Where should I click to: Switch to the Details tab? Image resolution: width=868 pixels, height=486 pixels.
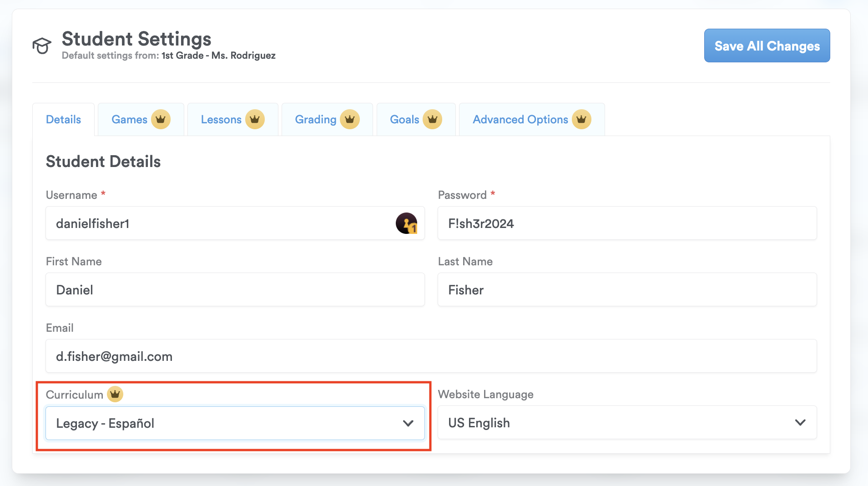(63, 120)
